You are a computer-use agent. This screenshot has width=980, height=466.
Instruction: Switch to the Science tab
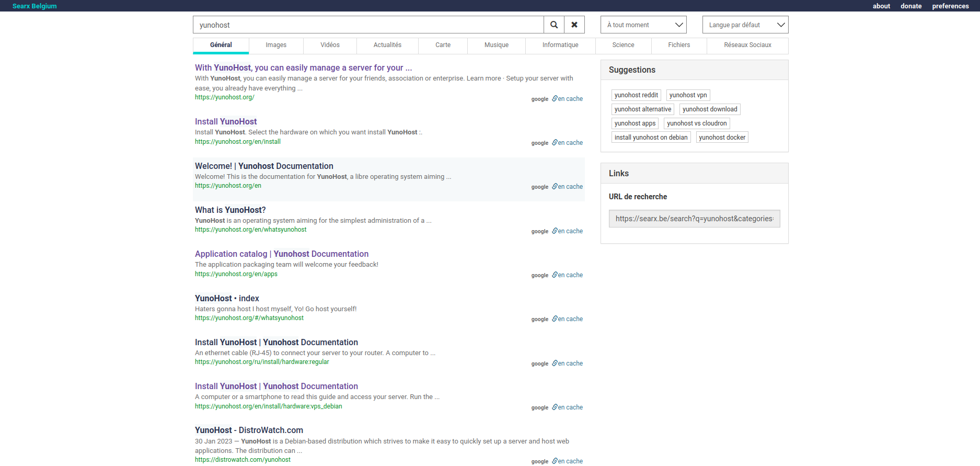coord(624,45)
